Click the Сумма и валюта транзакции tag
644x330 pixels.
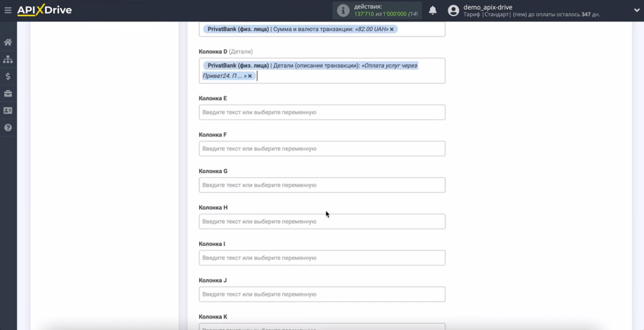300,29
